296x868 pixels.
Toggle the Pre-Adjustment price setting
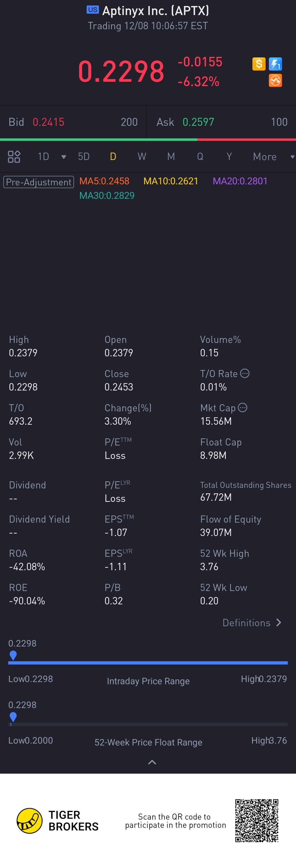tap(38, 182)
